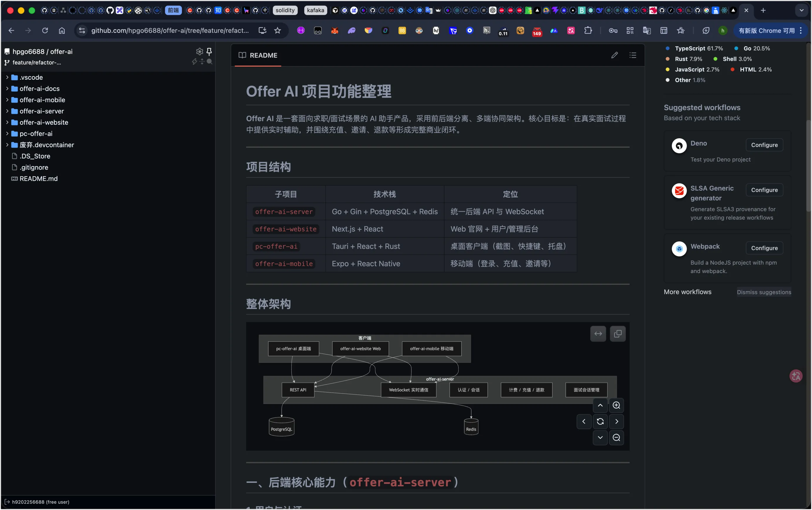Pan the diagram up
This screenshot has width=812, height=510.
tap(600, 405)
